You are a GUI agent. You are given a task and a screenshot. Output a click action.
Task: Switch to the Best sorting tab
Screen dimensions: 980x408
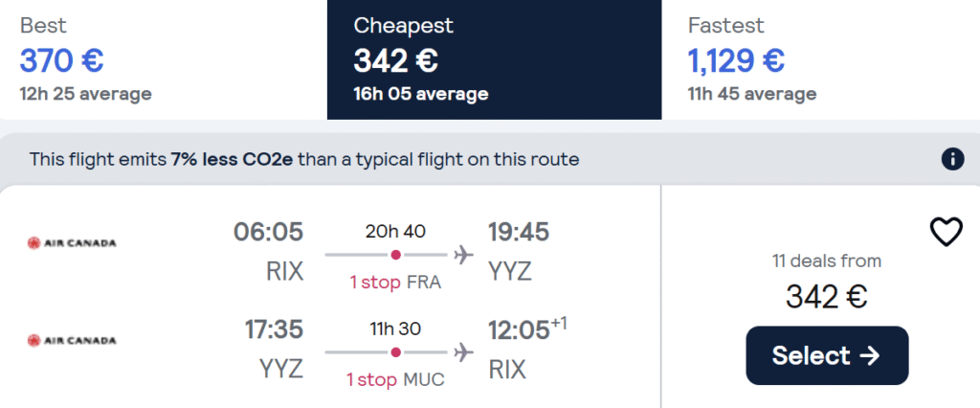[164, 59]
